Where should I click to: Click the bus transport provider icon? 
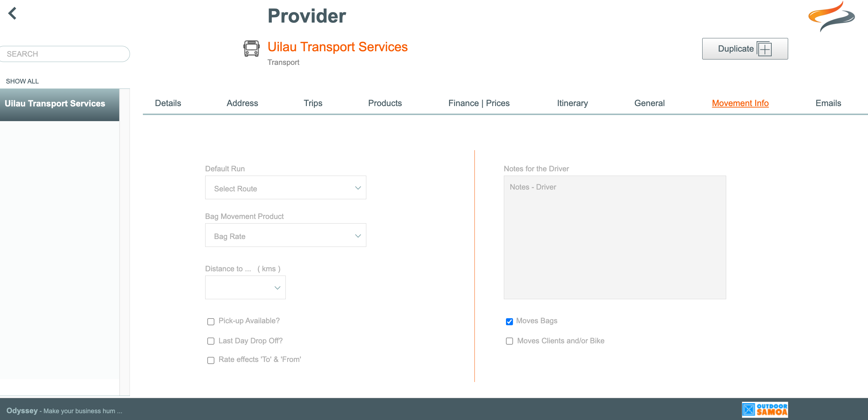click(x=251, y=48)
